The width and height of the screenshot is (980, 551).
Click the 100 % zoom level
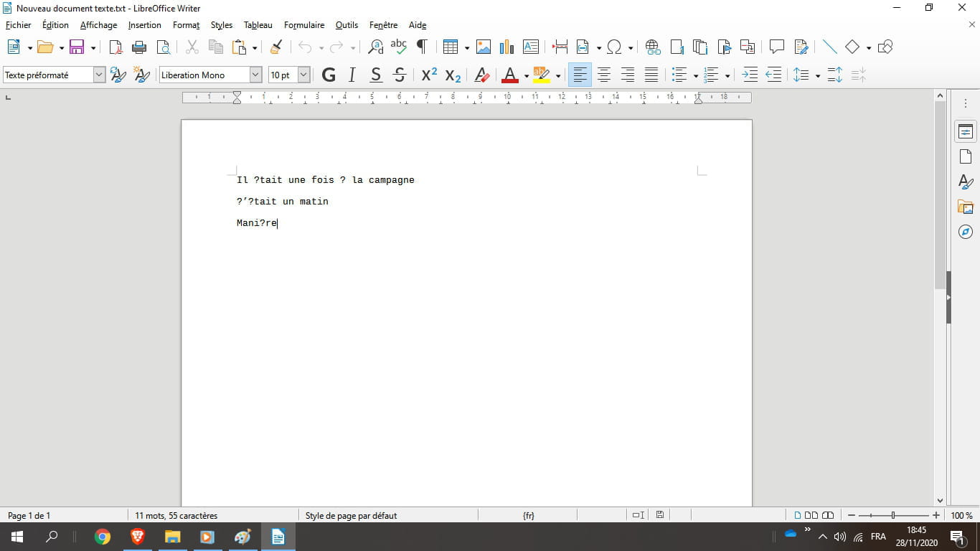pyautogui.click(x=961, y=515)
